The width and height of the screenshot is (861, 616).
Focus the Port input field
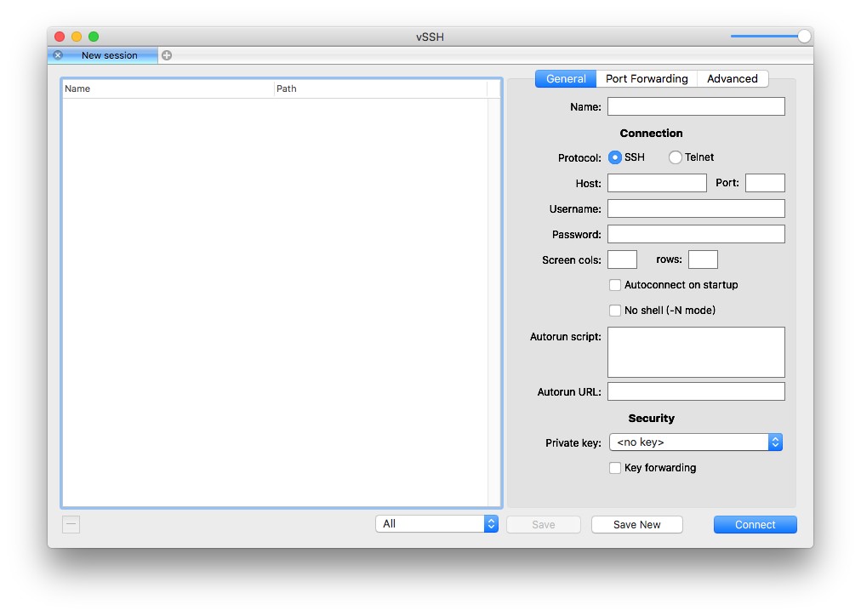(x=765, y=183)
